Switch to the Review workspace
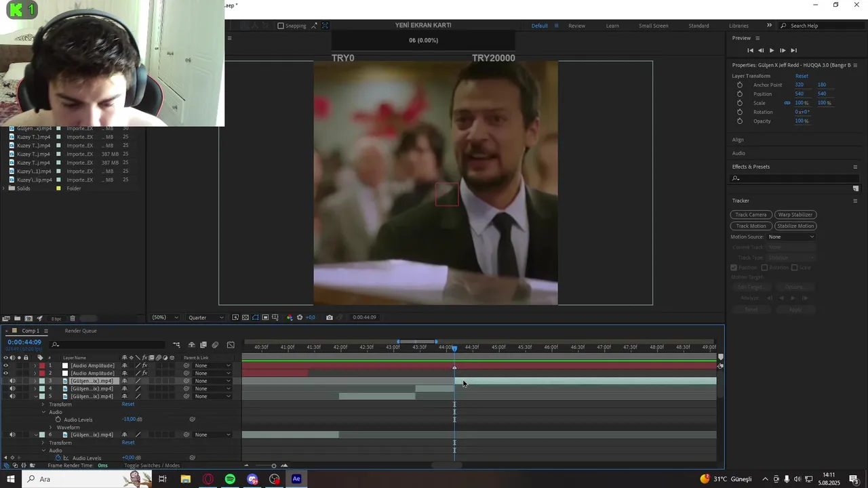 click(x=576, y=26)
